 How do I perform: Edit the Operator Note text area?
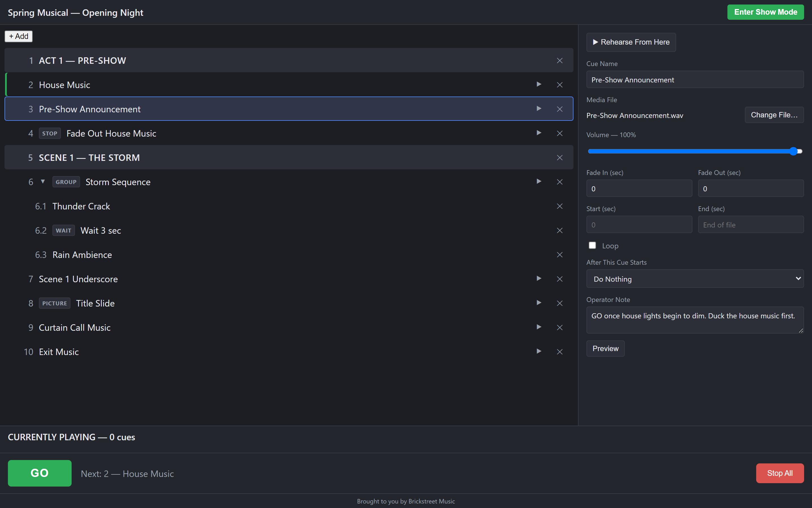tap(695, 320)
